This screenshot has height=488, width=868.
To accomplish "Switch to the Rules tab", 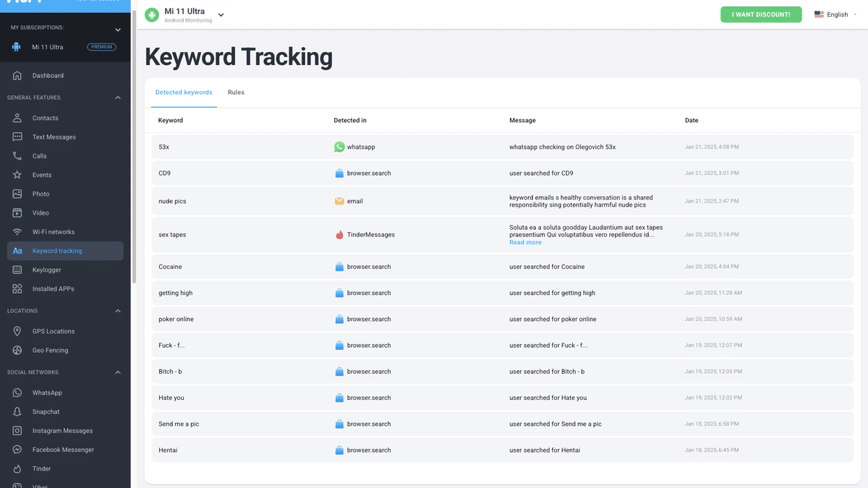I will (236, 93).
